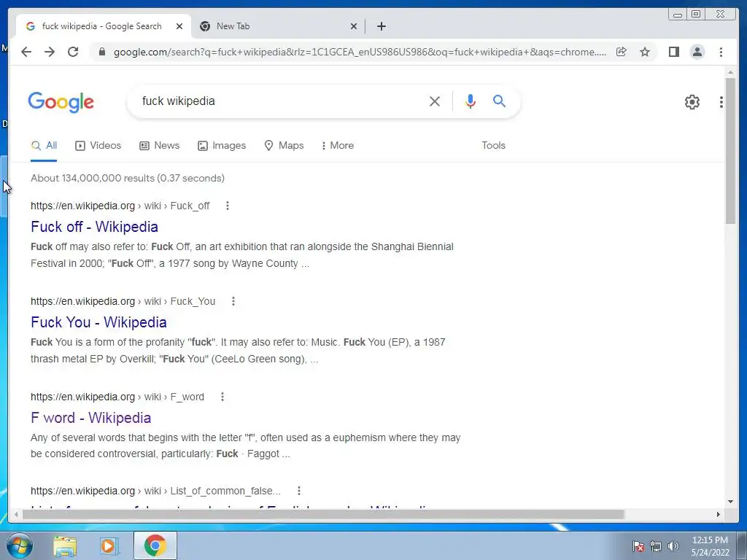Open options for the F_word result

tap(222, 397)
